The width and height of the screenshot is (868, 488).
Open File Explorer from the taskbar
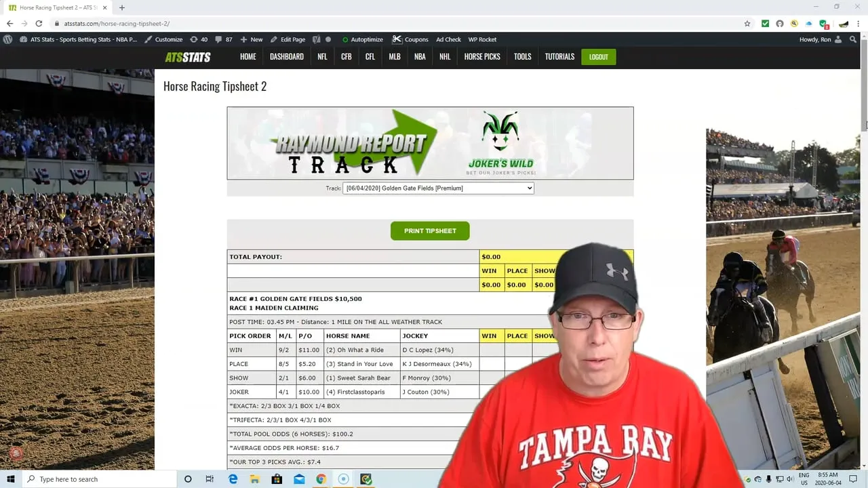click(254, 479)
